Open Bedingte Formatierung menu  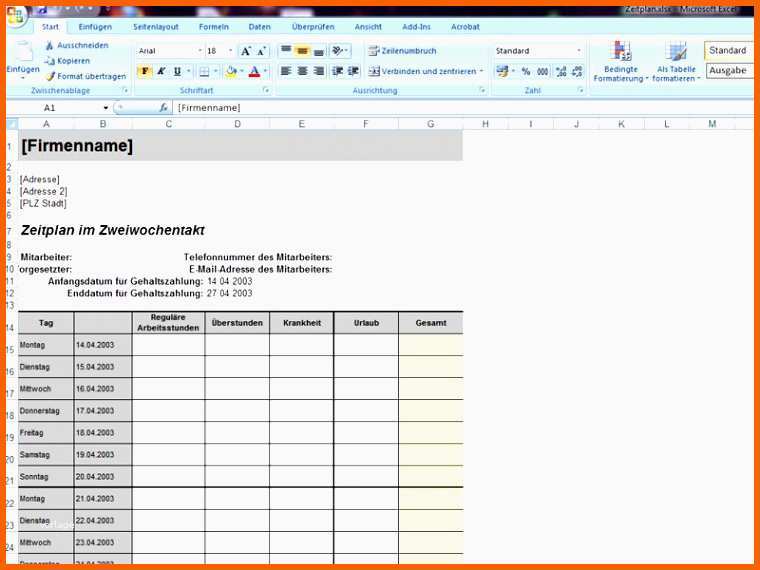[x=621, y=62]
